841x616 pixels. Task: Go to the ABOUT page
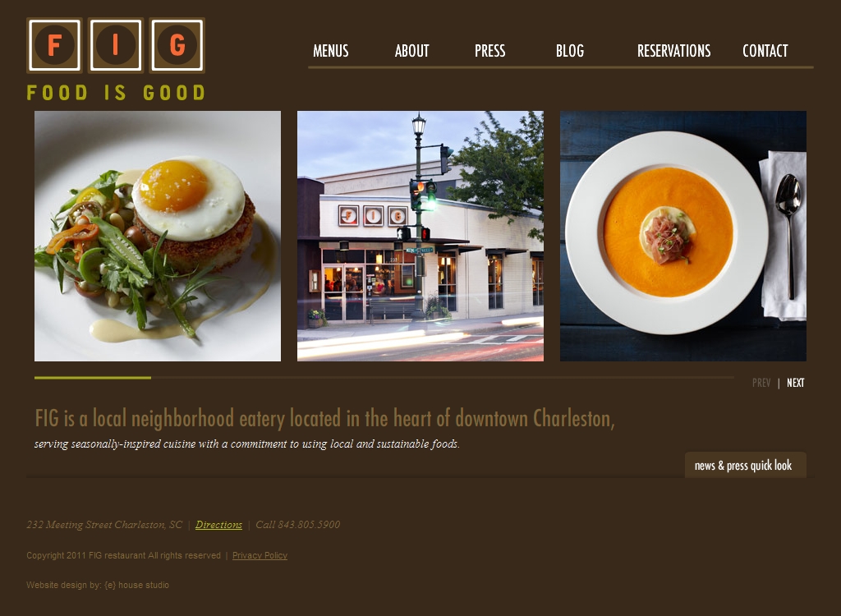(x=412, y=51)
